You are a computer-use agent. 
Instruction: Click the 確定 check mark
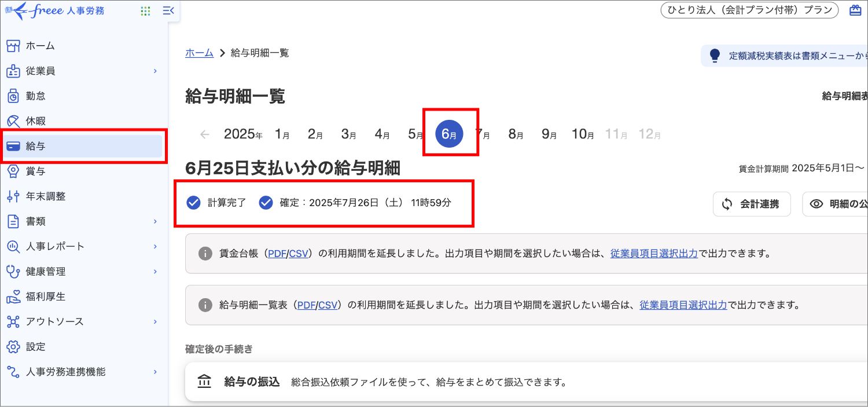pos(266,203)
